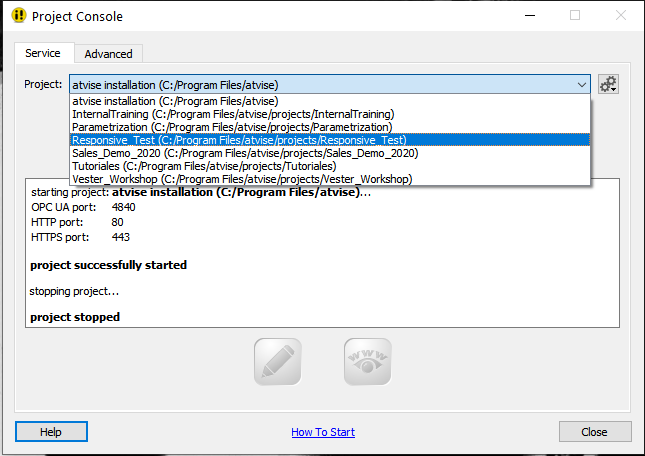Close the window with the X button
This screenshot has width=645, height=456.
[621, 16]
